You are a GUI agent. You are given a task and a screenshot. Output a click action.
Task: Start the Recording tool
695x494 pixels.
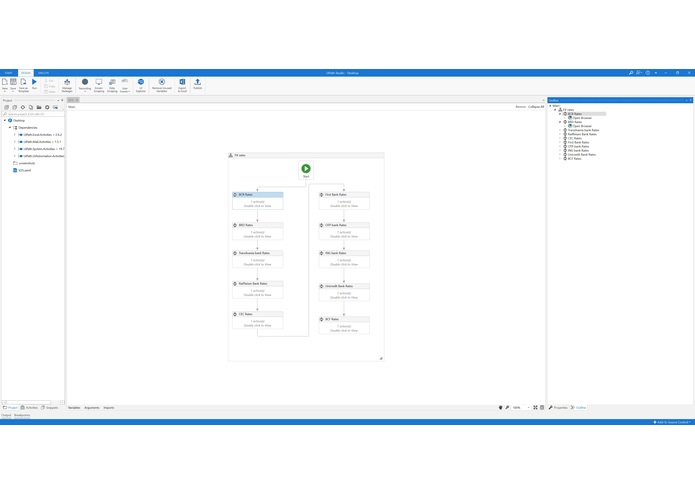(85, 85)
